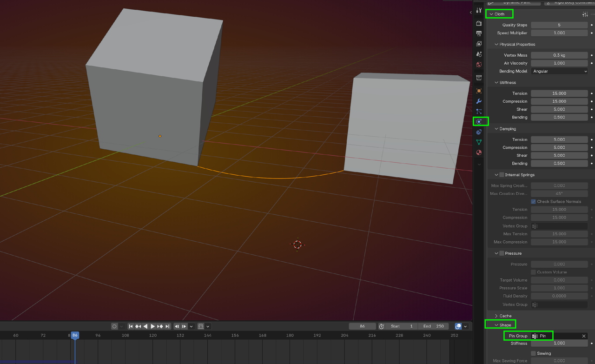Enable the Sewing checkbox
The height and width of the screenshot is (364, 595).
click(533, 353)
